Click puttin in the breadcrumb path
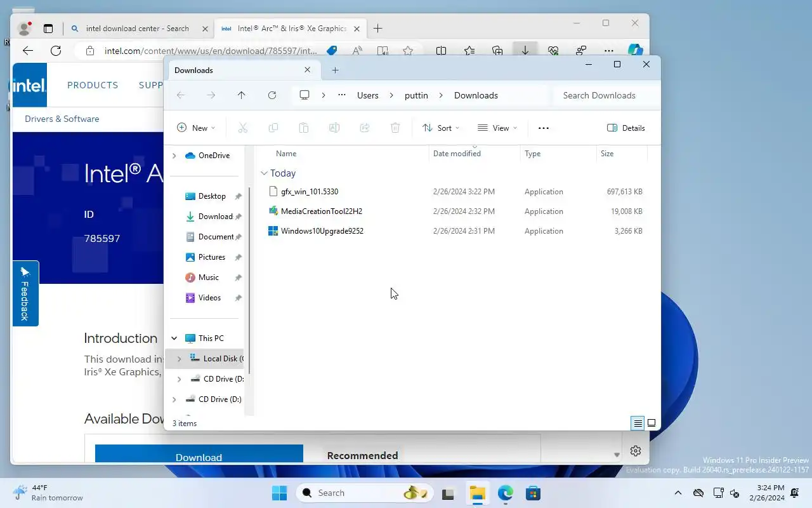The height and width of the screenshot is (508, 812). [416, 95]
